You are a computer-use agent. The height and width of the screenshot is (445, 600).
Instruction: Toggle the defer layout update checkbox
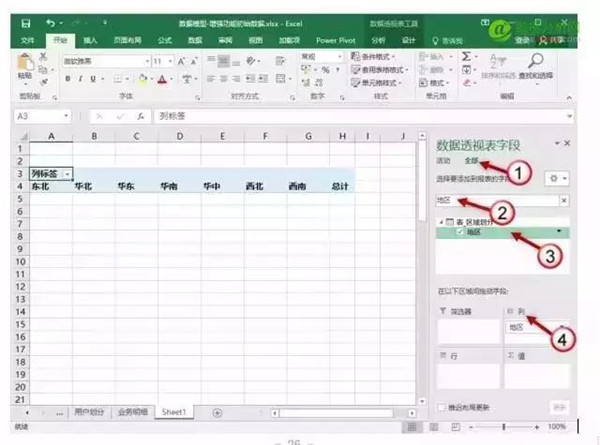click(x=442, y=407)
